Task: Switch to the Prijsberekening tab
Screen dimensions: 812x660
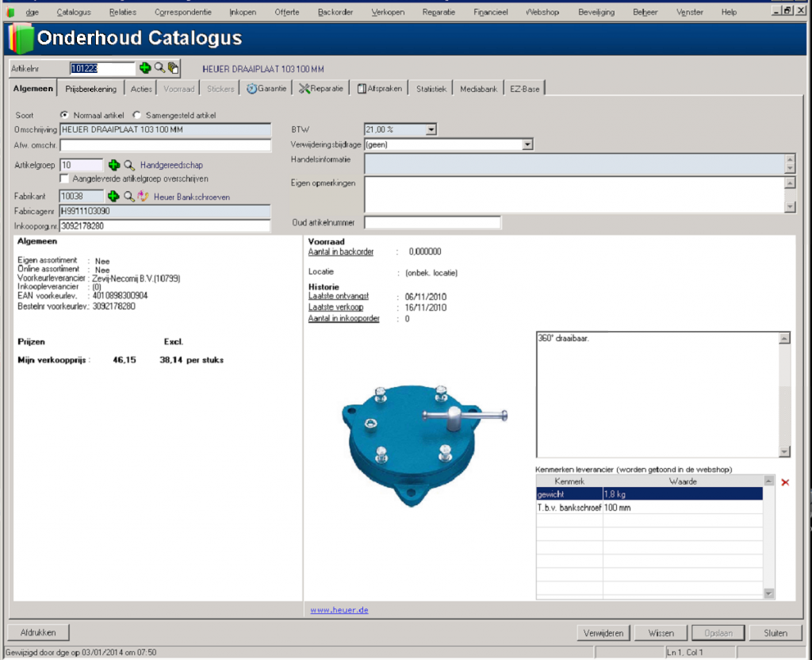Action: (90, 89)
